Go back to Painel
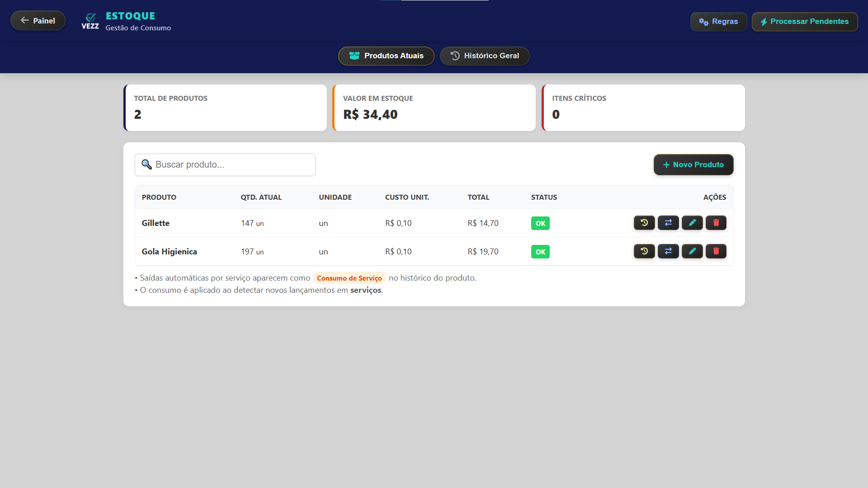The width and height of the screenshot is (868, 488). point(38,21)
